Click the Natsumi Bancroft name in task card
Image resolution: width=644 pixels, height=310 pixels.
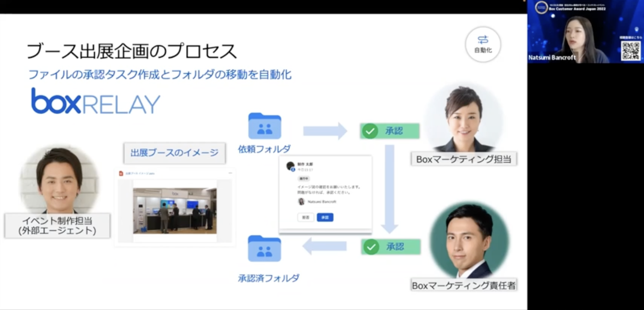[x=322, y=202]
